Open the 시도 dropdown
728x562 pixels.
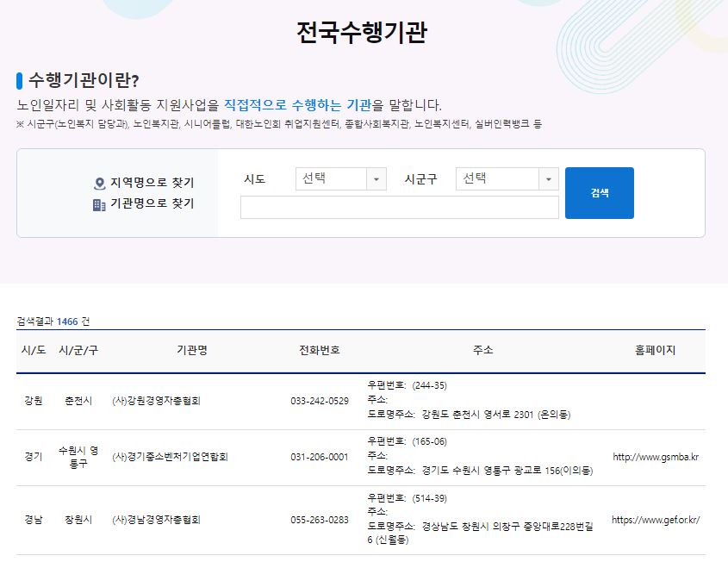[x=341, y=178]
